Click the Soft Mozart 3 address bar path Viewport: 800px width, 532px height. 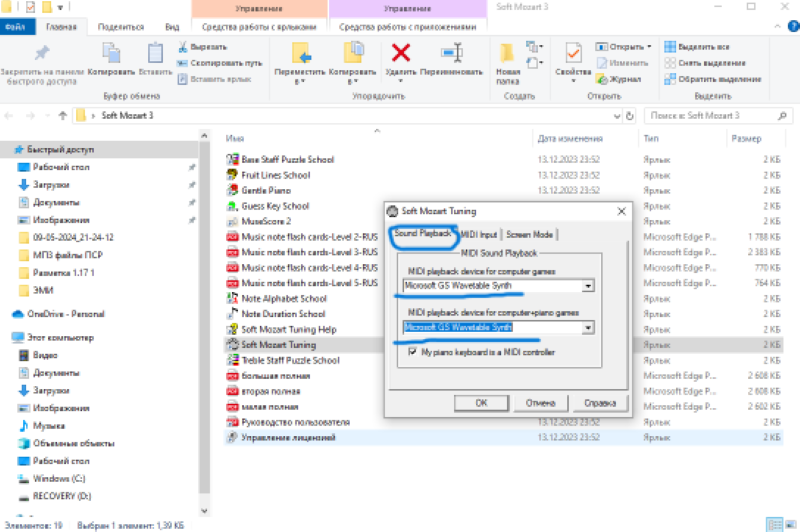pyautogui.click(x=127, y=116)
